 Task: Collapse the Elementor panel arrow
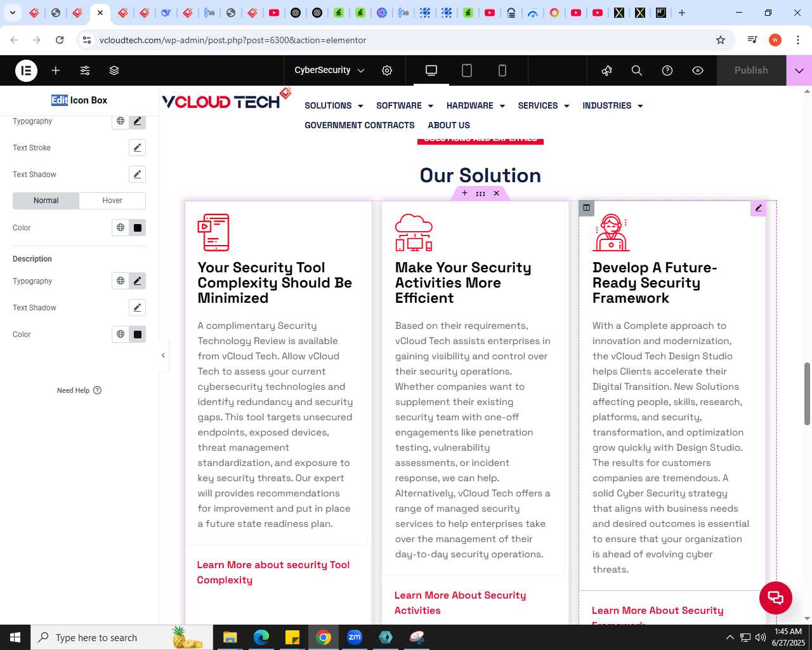click(163, 355)
